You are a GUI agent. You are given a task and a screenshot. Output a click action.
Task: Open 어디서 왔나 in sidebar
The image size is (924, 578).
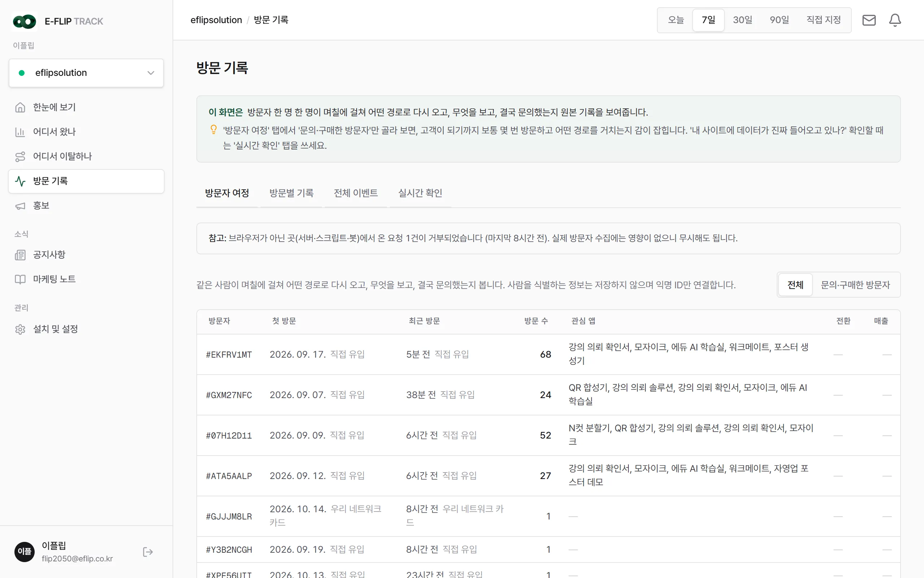tap(86, 132)
